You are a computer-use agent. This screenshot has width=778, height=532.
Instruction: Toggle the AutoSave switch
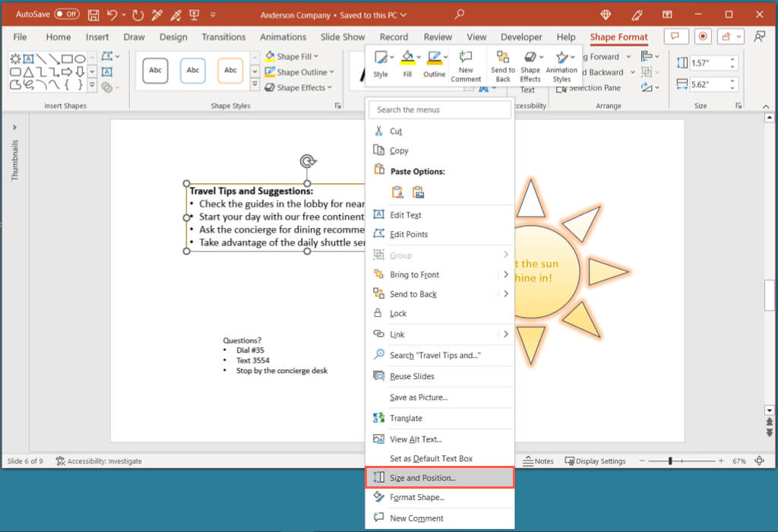tap(67, 14)
